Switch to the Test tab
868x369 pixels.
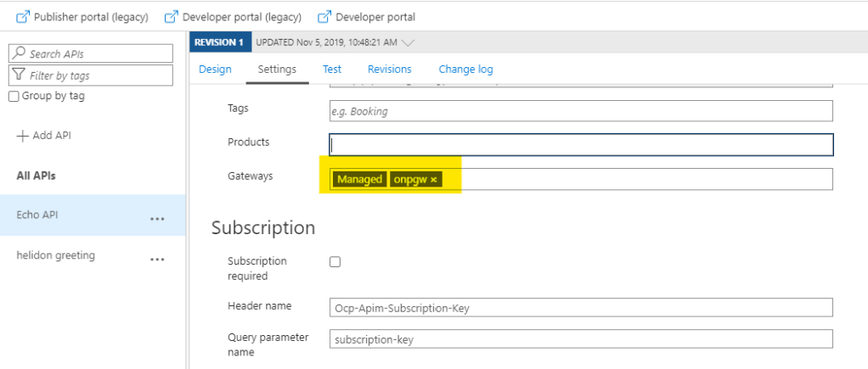[332, 70]
